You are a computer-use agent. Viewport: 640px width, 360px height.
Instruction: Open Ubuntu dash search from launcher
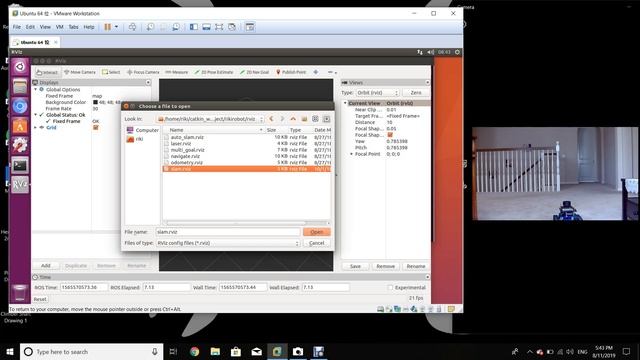[20, 67]
